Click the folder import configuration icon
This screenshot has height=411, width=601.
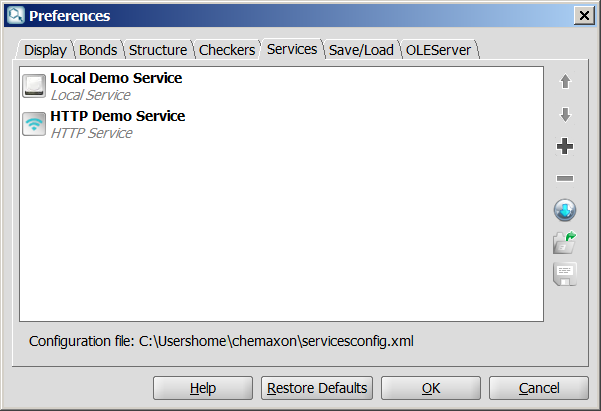coord(565,242)
